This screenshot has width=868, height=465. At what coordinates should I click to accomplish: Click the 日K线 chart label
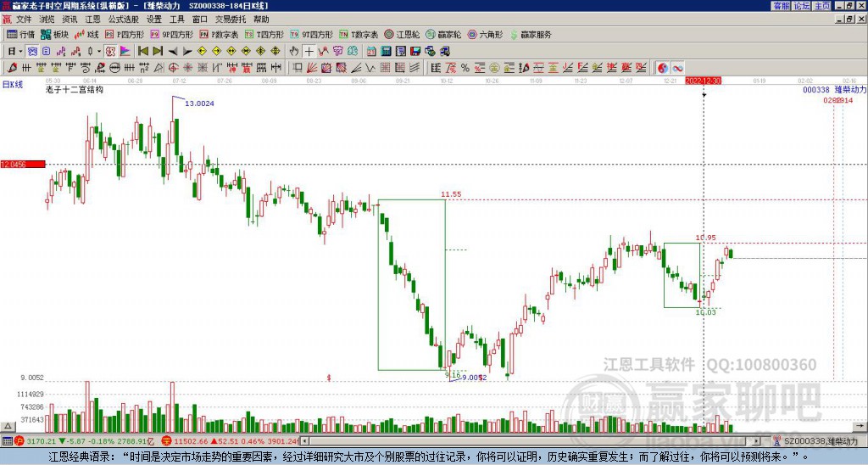click(x=12, y=85)
